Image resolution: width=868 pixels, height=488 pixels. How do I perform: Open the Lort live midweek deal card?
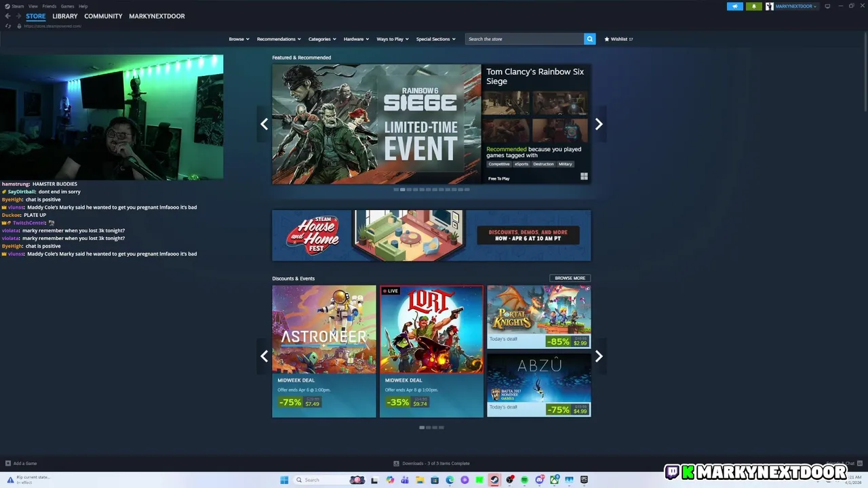[x=431, y=351]
